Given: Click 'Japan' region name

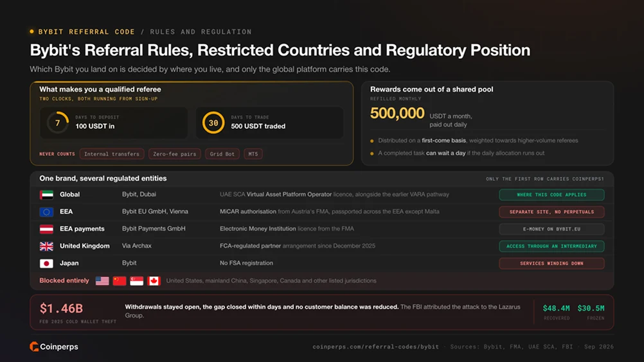Looking at the screenshot, I should pyautogui.click(x=69, y=263).
